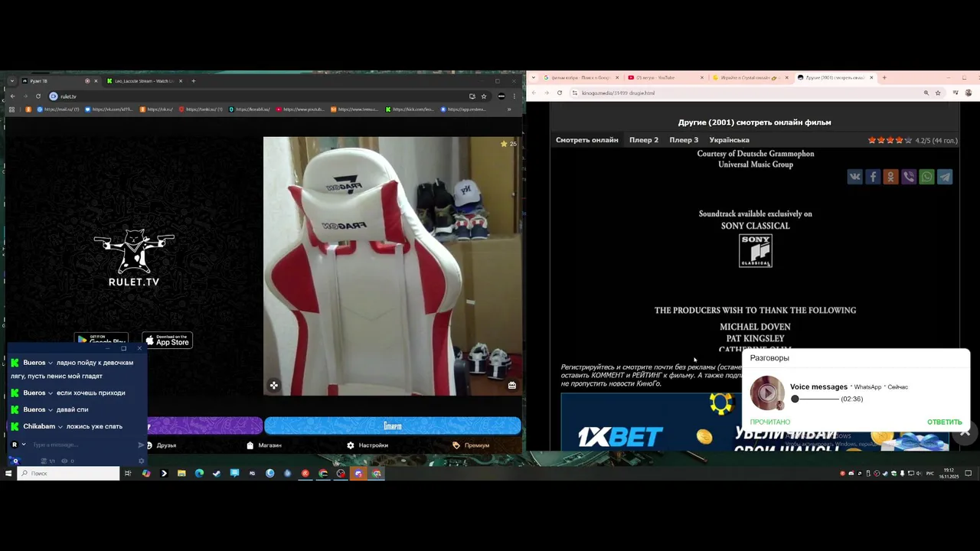Open the left browser's three-dot menu
The width and height of the screenshot is (980, 551).
click(514, 96)
